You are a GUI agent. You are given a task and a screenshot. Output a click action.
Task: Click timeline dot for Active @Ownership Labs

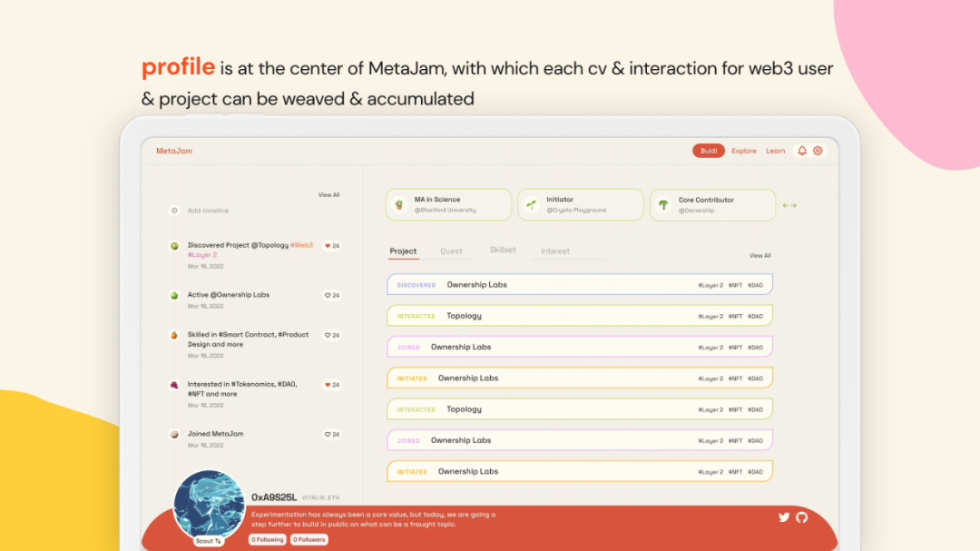[x=174, y=295]
